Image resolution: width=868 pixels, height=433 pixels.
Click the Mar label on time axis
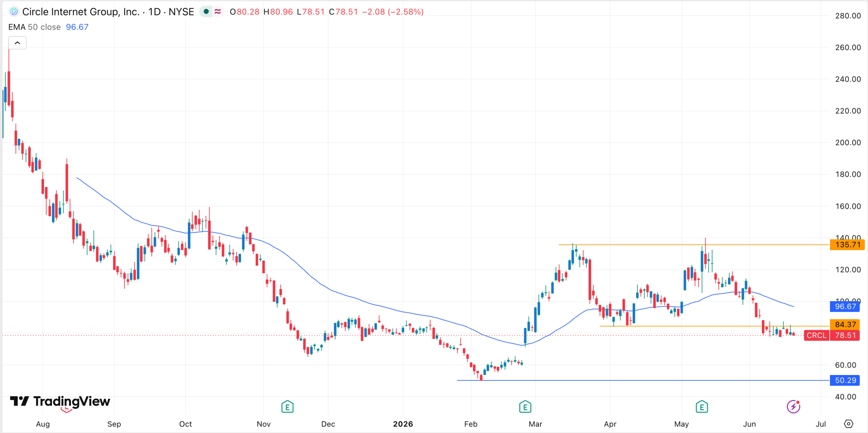[535, 424]
